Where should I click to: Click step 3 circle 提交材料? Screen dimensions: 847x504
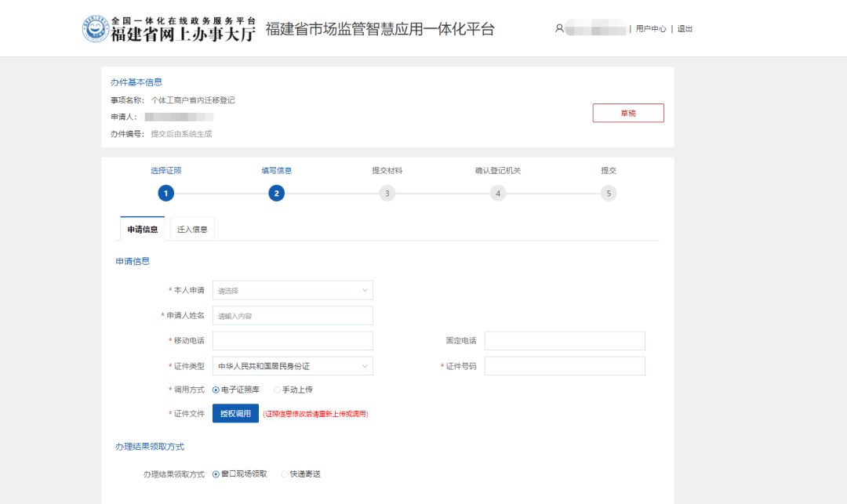pyautogui.click(x=387, y=193)
